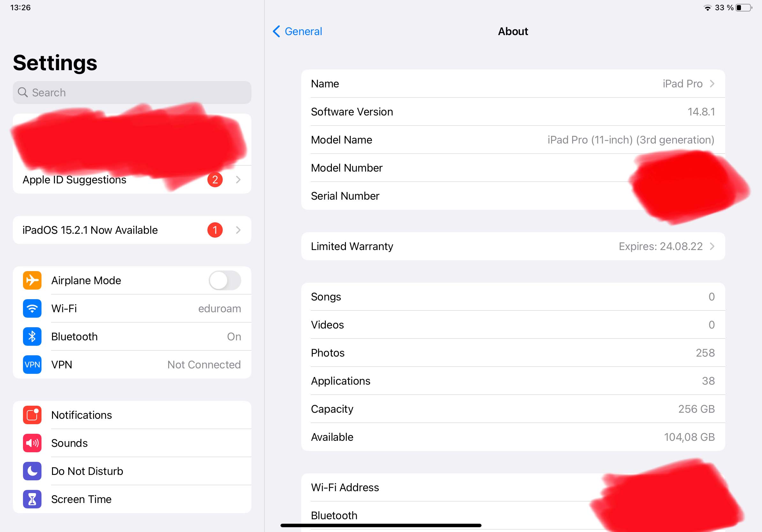Tap the battery indicator in status bar
This screenshot has height=532, width=762.
744,8
